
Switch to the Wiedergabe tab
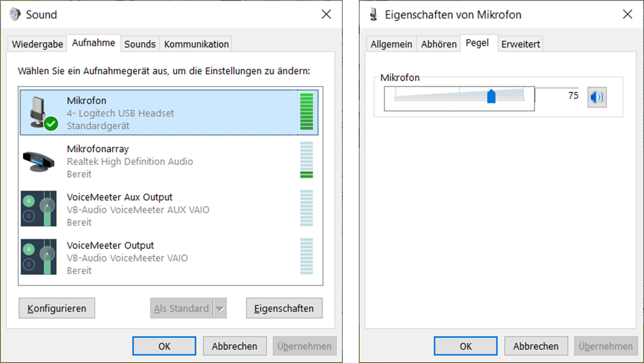[37, 44]
